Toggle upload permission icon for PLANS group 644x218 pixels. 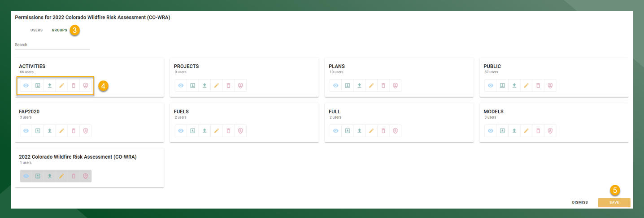coord(359,85)
